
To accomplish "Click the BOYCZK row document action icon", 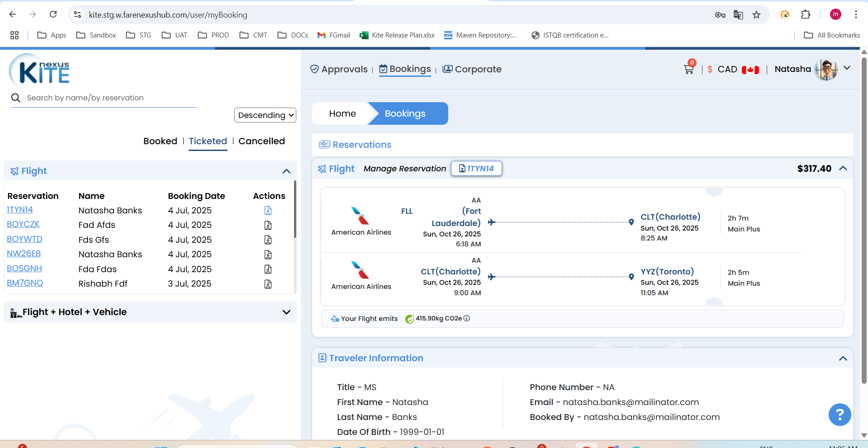I will [268, 225].
